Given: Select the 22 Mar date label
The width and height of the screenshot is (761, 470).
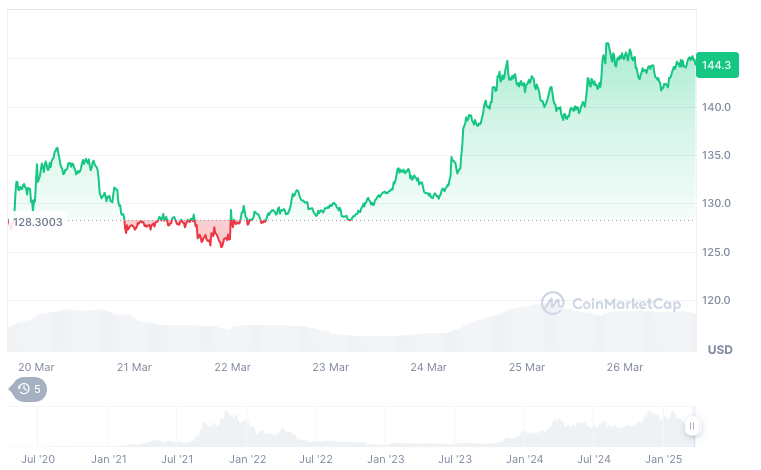Looking at the screenshot, I should 233,367.
